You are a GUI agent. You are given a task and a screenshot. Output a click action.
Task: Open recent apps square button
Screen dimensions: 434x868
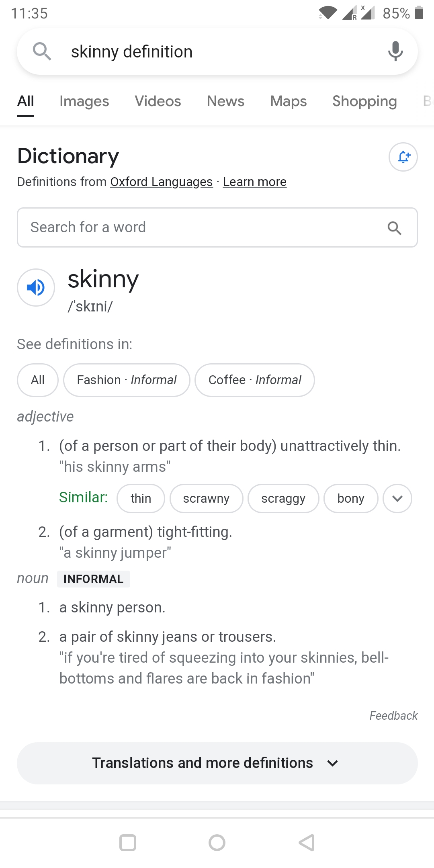128,843
